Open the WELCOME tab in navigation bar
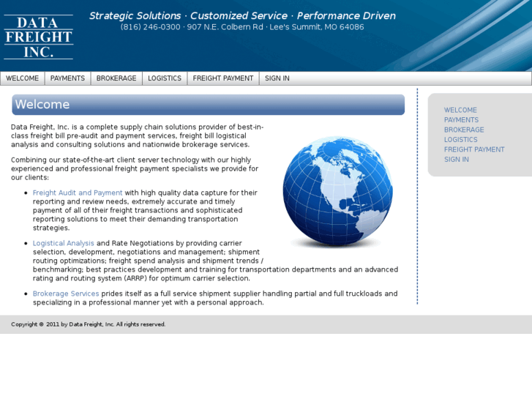 [23, 78]
